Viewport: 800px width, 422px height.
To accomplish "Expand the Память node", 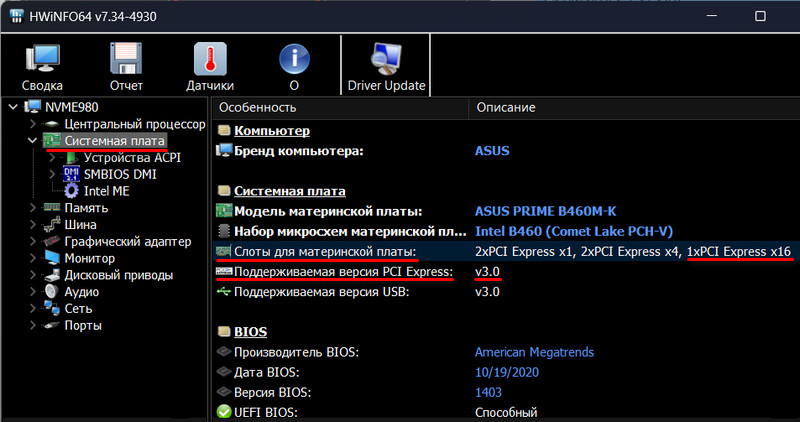I will [x=33, y=208].
